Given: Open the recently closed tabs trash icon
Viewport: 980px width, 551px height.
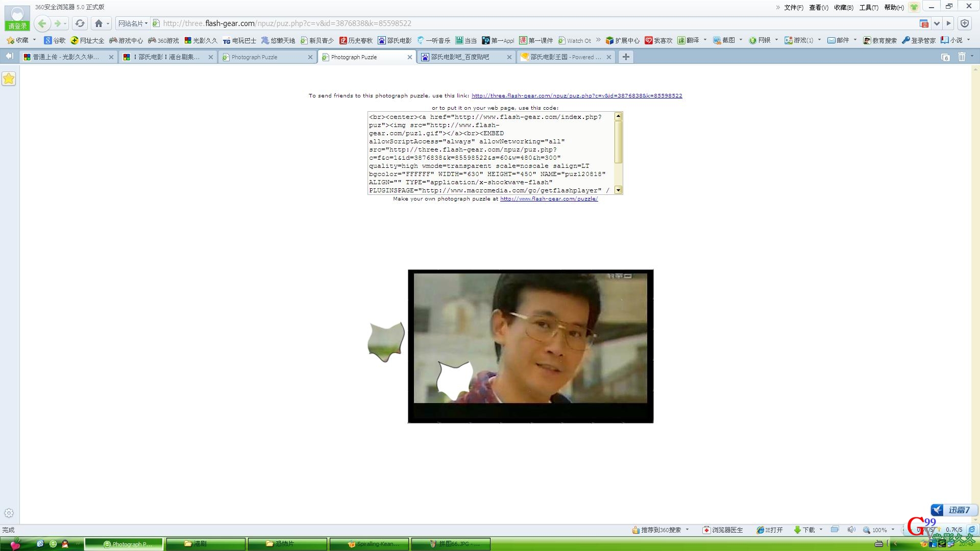Looking at the screenshot, I should (962, 57).
